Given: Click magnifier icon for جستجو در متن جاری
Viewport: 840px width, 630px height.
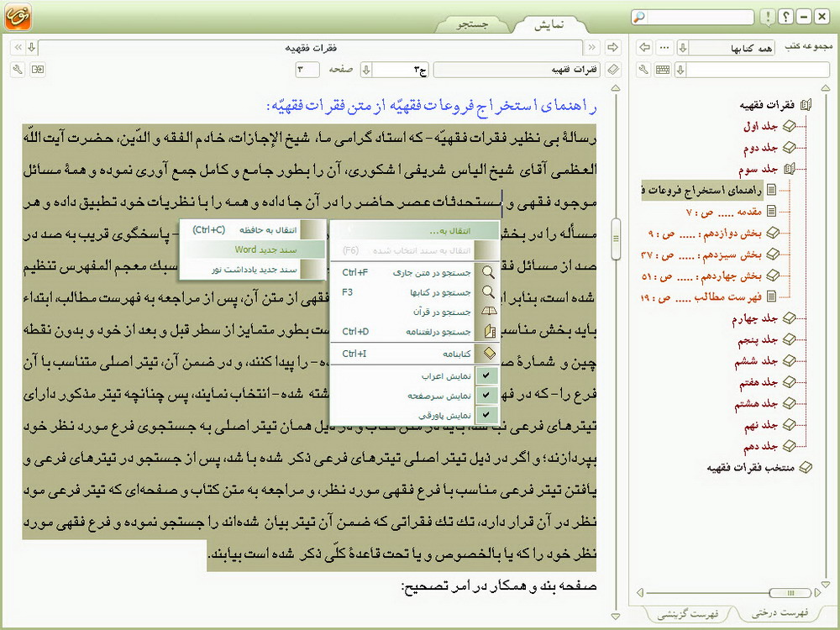Looking at the screenshot, I should (489, 272).
